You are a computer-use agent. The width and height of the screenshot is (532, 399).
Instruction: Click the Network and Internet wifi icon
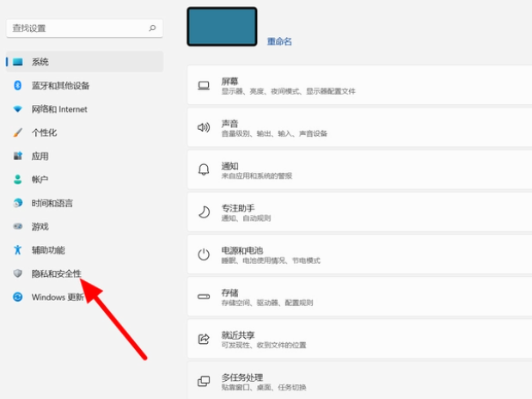pyautogui.click(x=17, y=109)
